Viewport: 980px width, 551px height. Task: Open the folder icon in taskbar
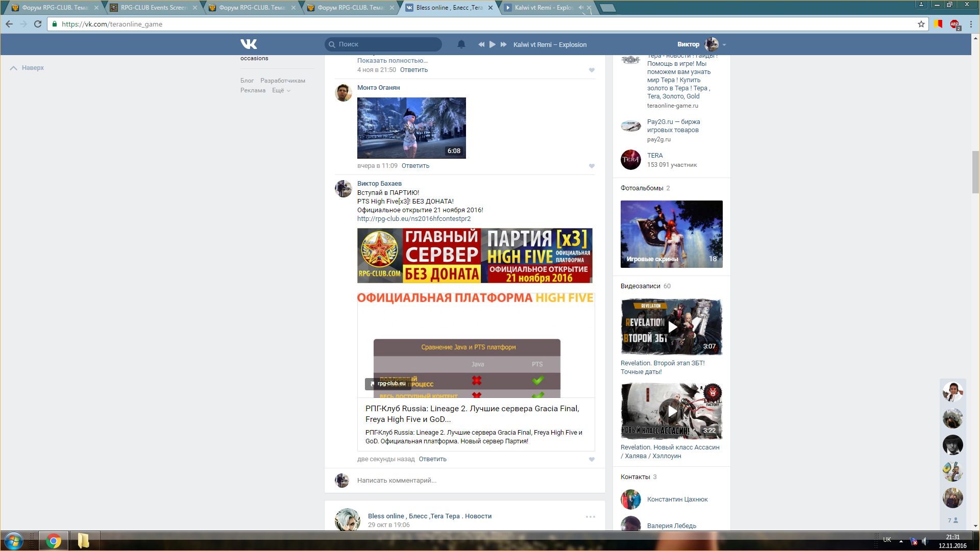coord(83,541)
